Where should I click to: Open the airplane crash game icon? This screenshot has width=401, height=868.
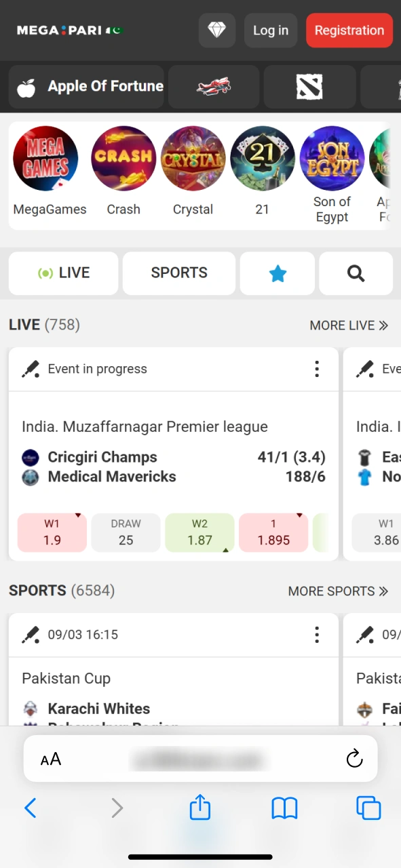pyautogui.click(x=213, y=87)
